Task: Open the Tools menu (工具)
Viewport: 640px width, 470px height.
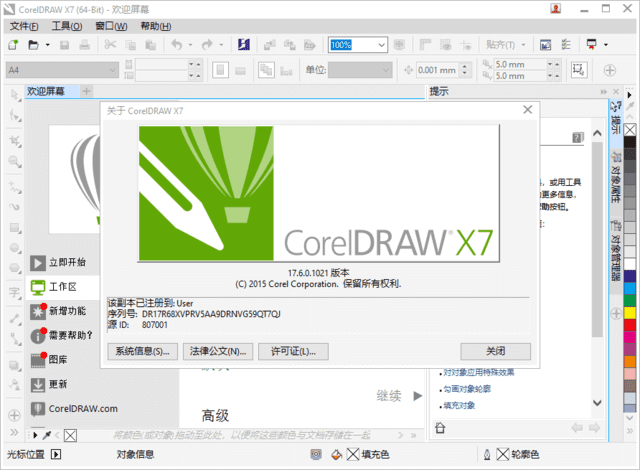Action: (x=67, y=27)
